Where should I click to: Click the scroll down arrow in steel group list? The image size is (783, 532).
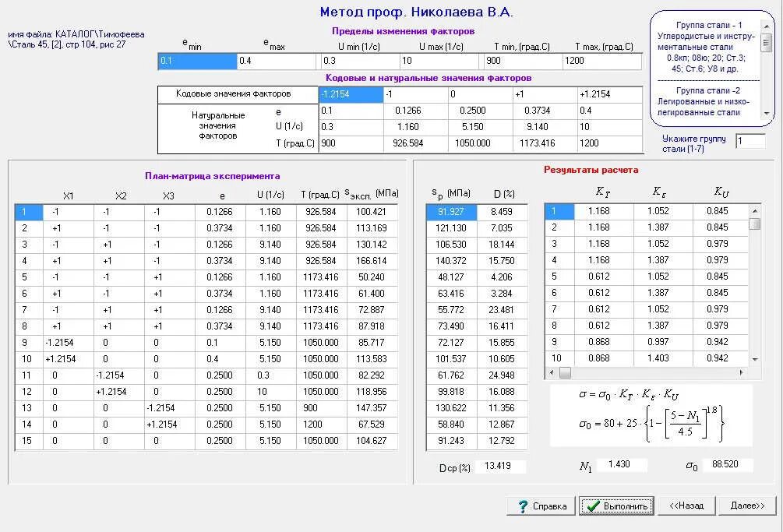(x=766, y=114)
